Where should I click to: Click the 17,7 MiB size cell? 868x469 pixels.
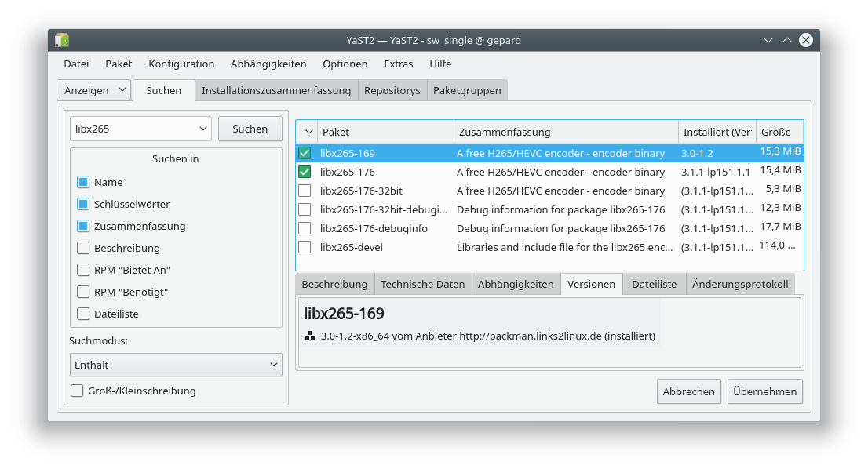click(x=780, y=227)
